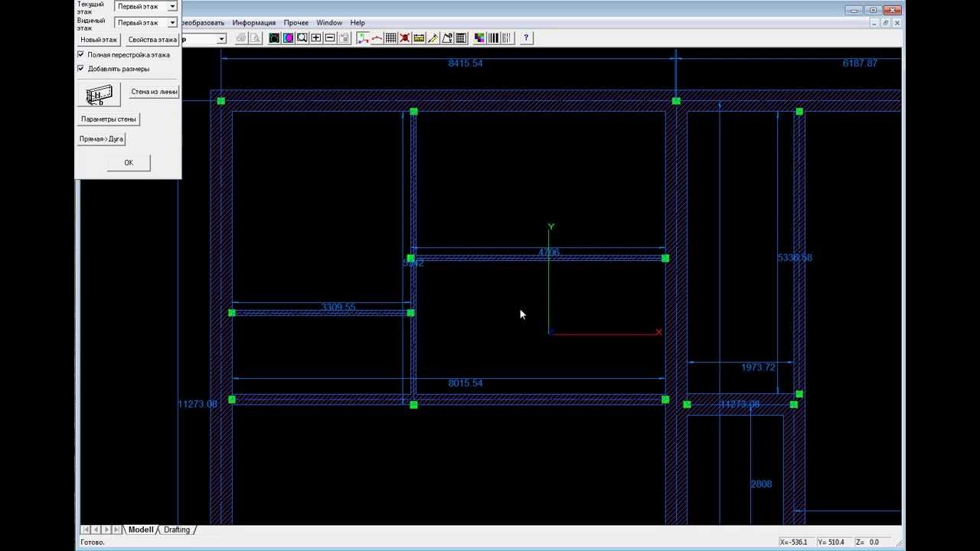The height and width of the screenshot is (551, 980).
Task: Click the question mark help icon
Action: [x=526, y=38]
